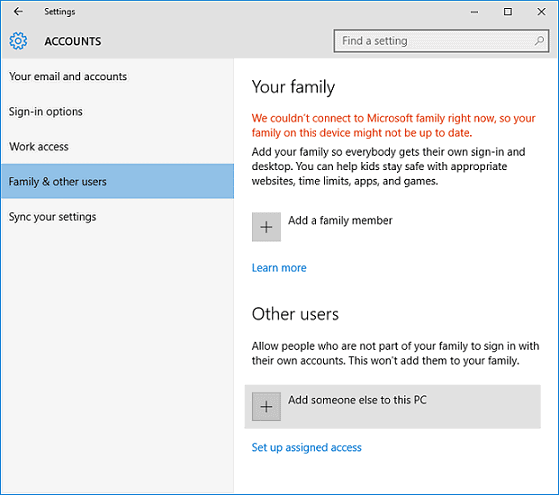The image size is (559, 495).
Task: Close the Settings window
Action: tap(541, 12)
